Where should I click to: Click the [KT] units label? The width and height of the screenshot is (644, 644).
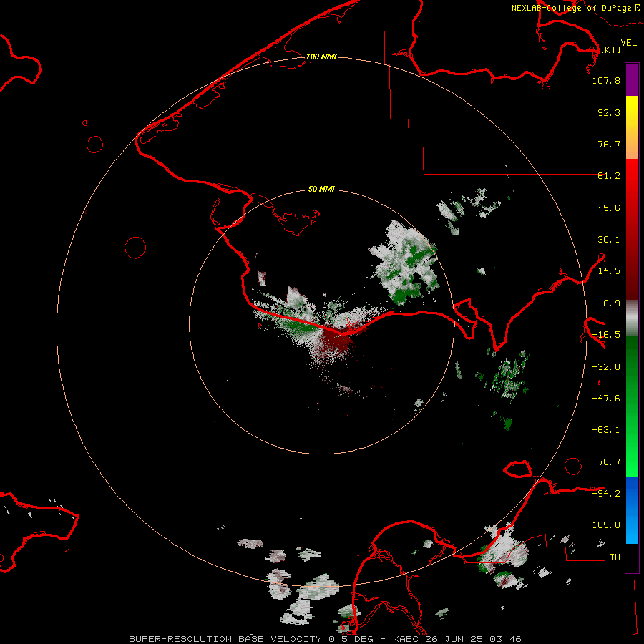tap(611, 49)
